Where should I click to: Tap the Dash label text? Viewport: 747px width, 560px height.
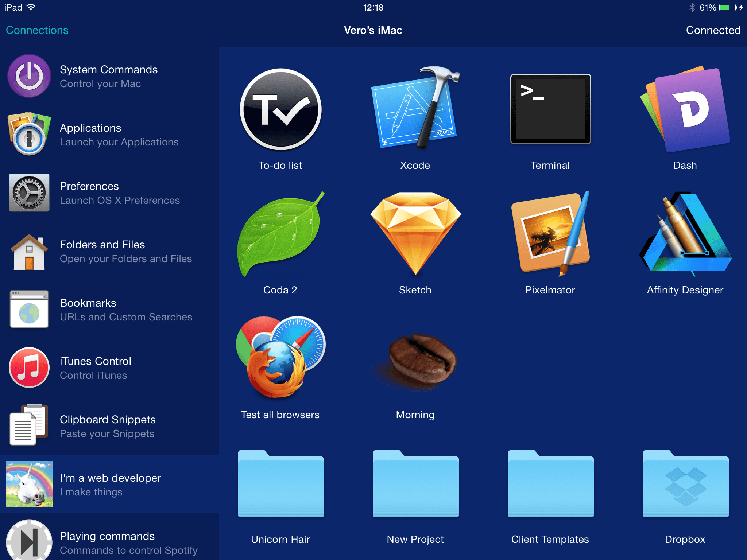685,166
